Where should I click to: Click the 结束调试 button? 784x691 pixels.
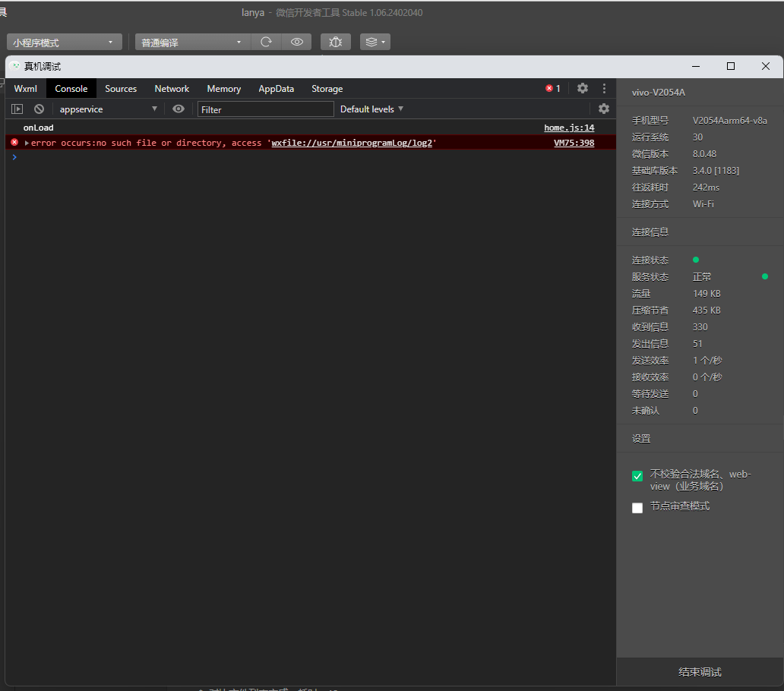(700, 672)
